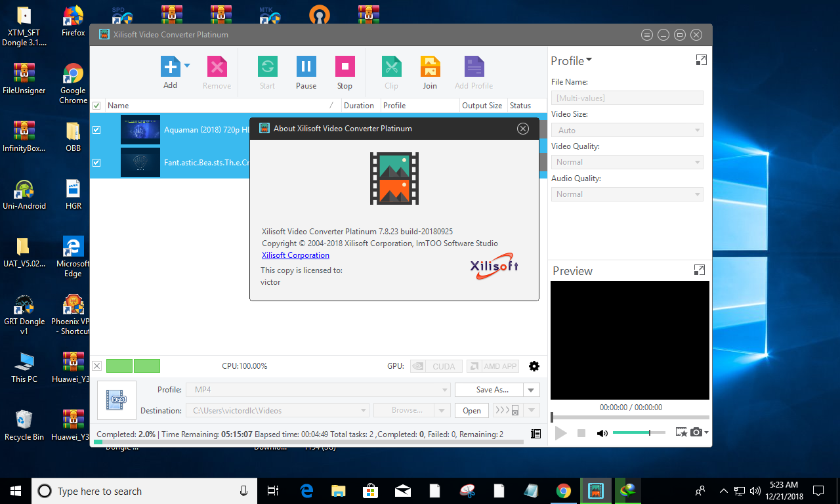Click the transfer-to-device arrows icon
The height and width of the screenshot is (504, 840).
(x=507, y=411)
